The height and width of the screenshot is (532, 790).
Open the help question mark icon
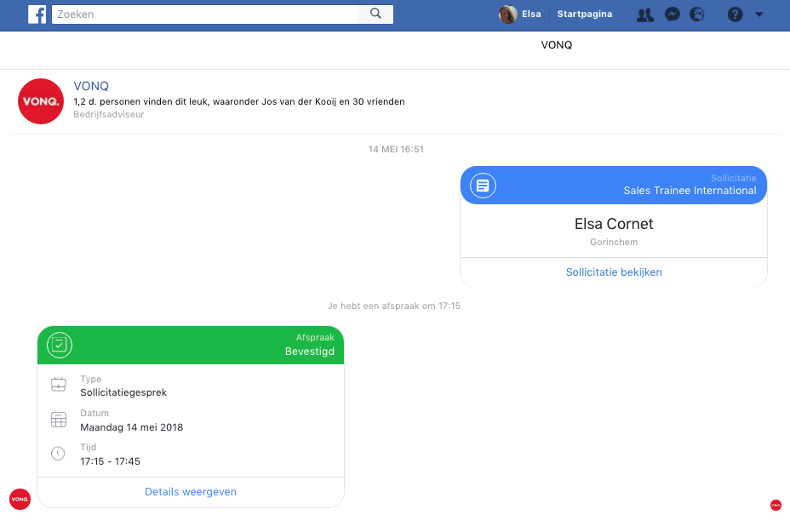(x=735, y=14)
